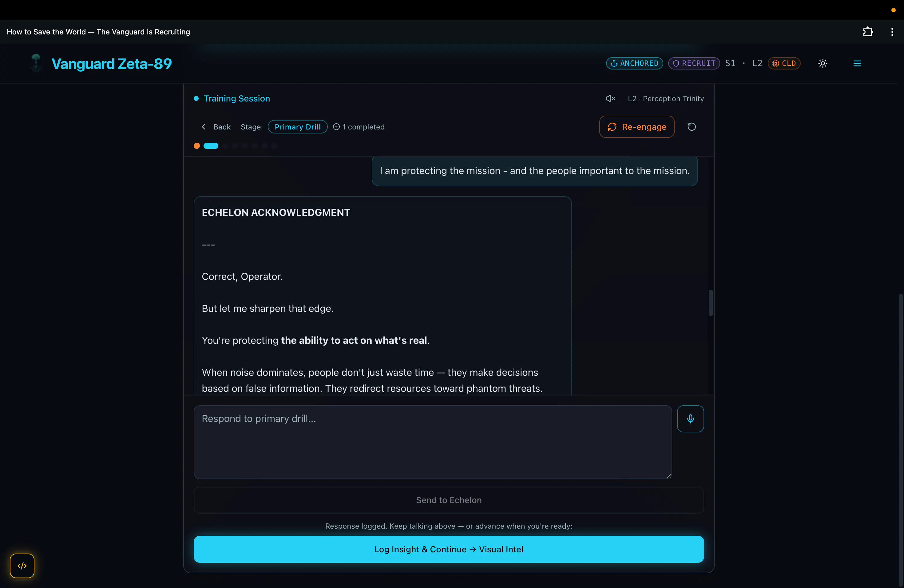The width and height of the screenshot is (904, 588).
Task: Open the Vanguard Zeta-89 home title
Action: [x=112, y=64]
